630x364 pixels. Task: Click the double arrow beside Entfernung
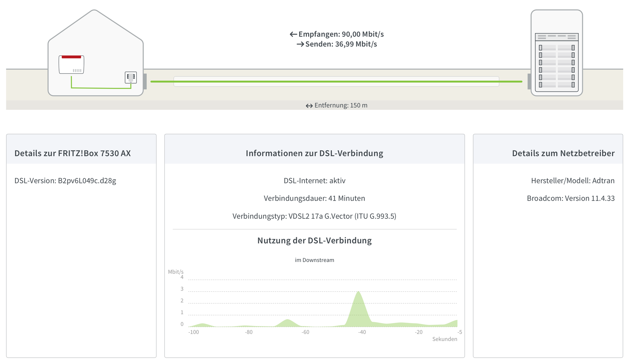pos(309,106)
